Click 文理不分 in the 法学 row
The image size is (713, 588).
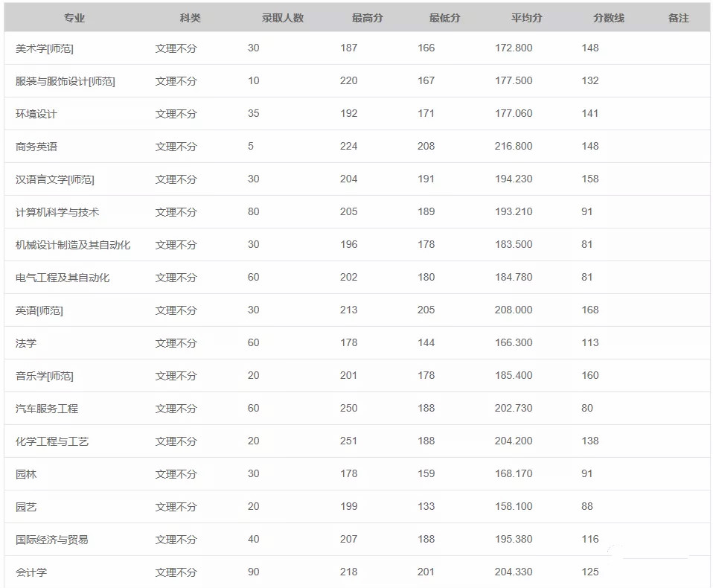coord(176,343)
